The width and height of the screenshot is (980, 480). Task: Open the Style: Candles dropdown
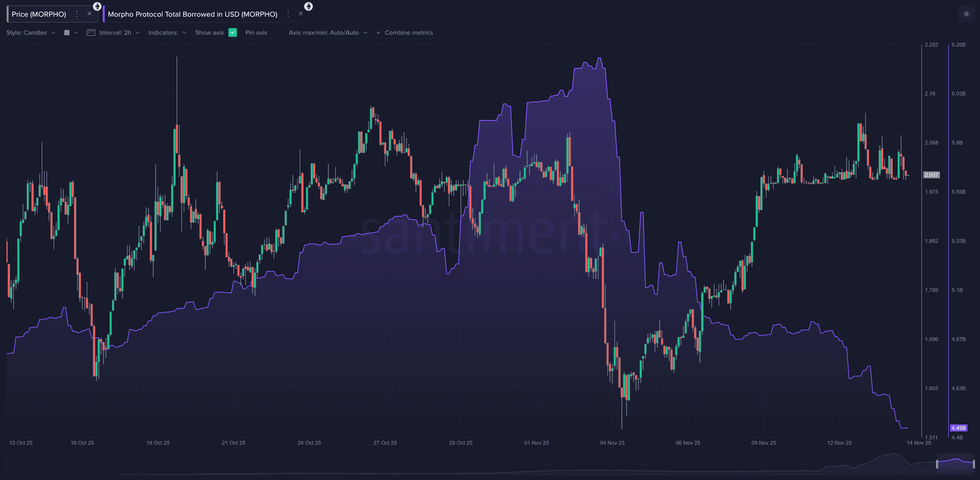[31, 33]
